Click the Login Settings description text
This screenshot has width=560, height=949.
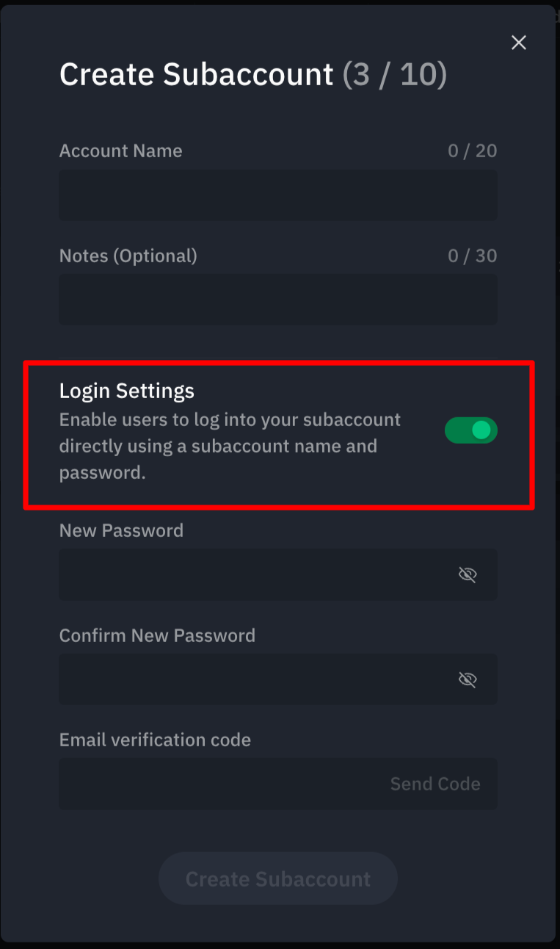pyautogui.click(x=230, y=446)
